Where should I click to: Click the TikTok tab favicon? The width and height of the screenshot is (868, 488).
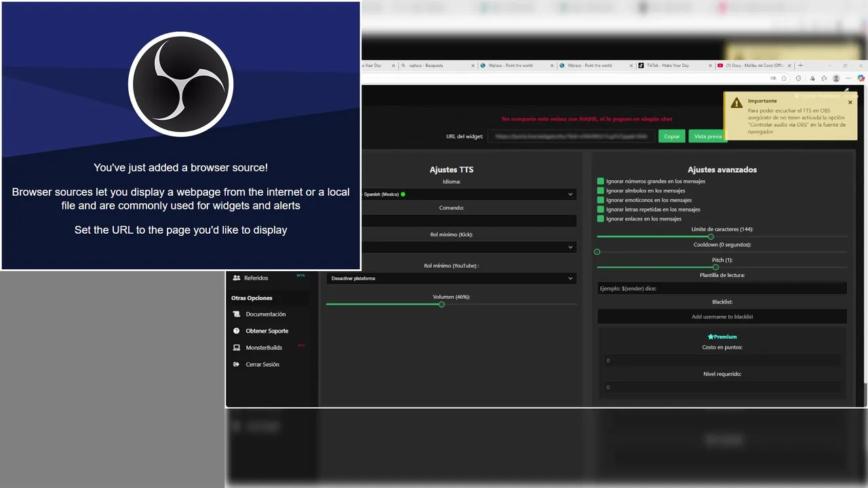tap(641, 66)
